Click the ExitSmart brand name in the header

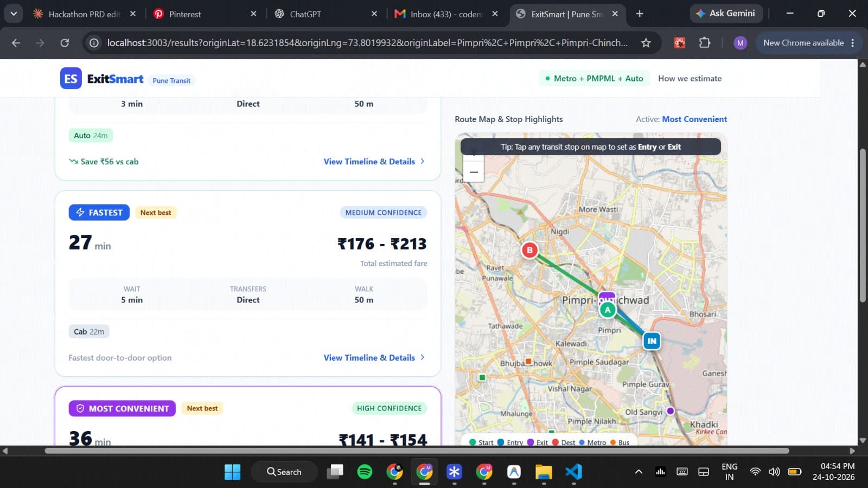(115, 79)
